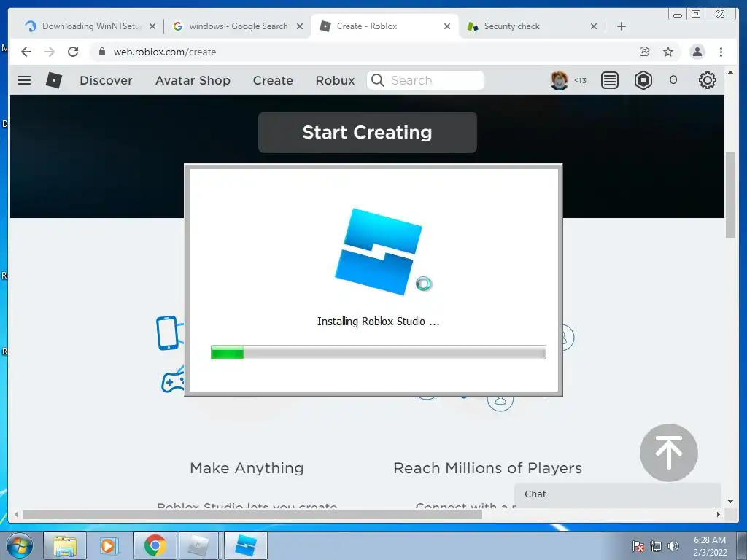Click the search magnifier icon
The width and height of the screenshot is (747, 560).
[377, 80]
